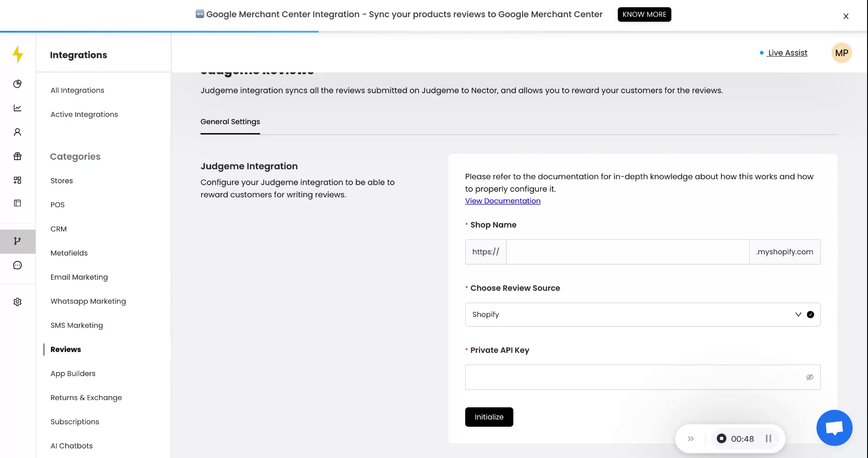Open the pie chart dashboard icon
Viewport: 868px width, 458px height.
pyautogui.click(x=18, y=84)
